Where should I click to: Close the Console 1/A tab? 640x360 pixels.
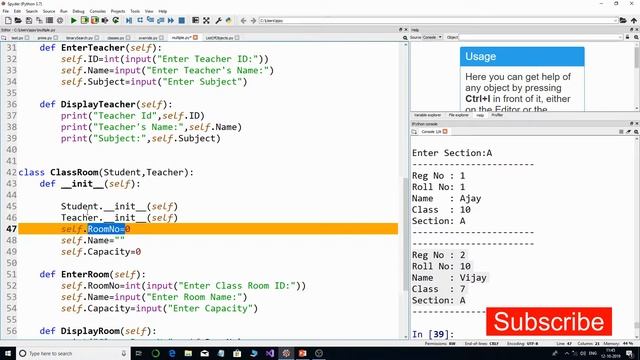[445, 131]
